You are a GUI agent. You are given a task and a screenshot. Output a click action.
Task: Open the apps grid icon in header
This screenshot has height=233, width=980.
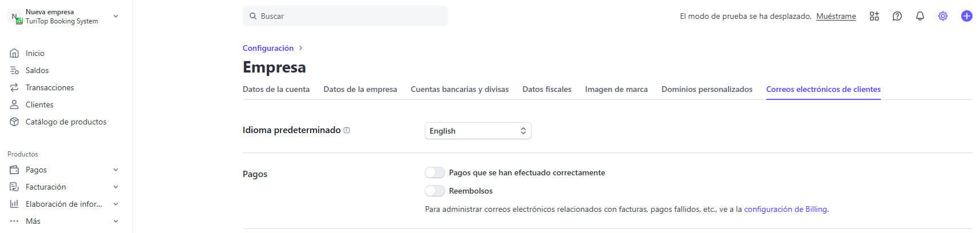pyautogui.click(x=874, y=16)
